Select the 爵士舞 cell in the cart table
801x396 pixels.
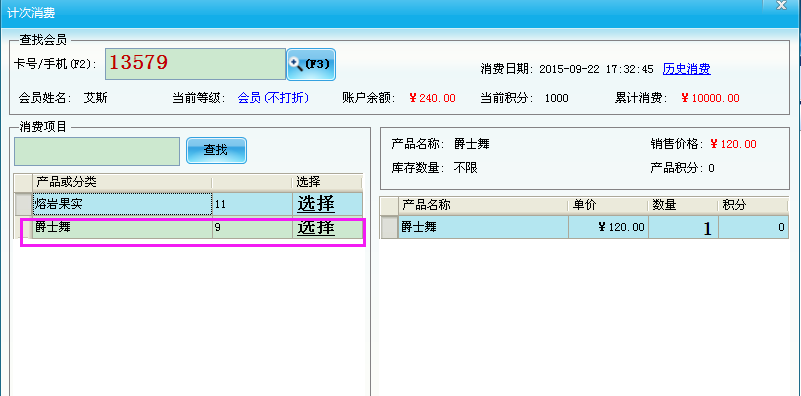pyautogui.click(x=483, y=227)
